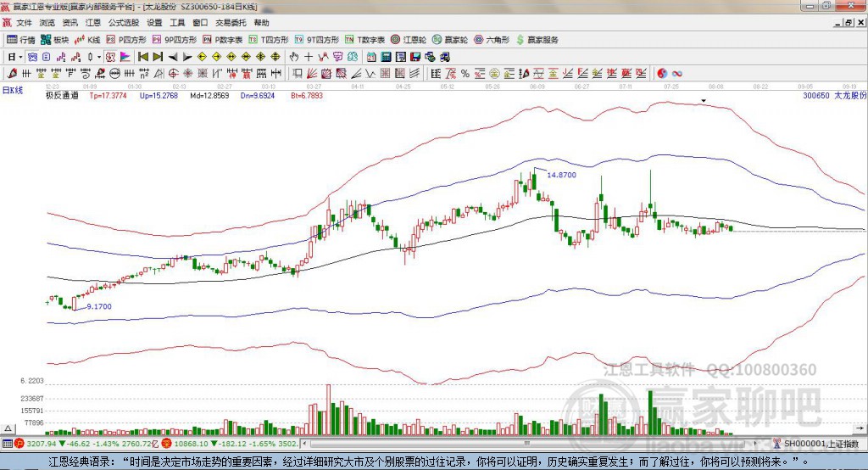The image size is (868, 470).
Task: Select the circle crosshair target tool
Action: 173,73
